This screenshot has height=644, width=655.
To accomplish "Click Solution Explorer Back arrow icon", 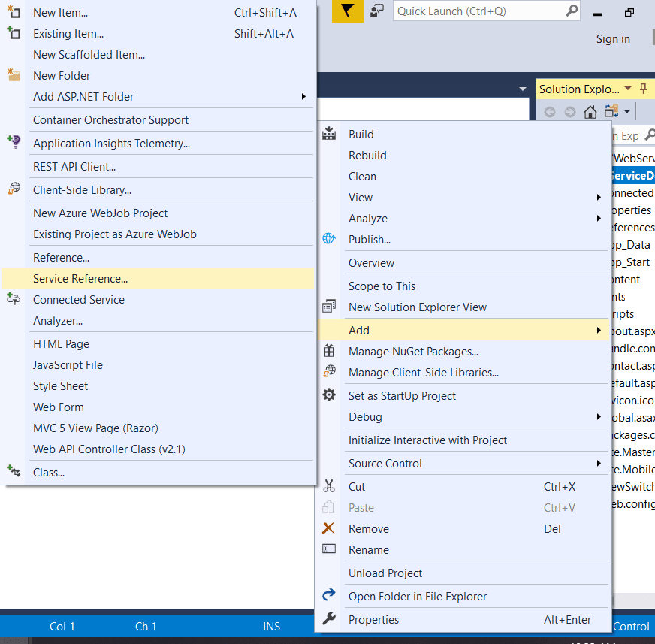I will point(550,112).
